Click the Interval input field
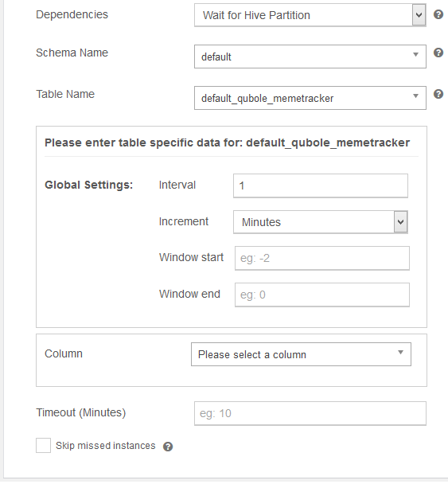This screenshot has height=488, width=448. pyautogui.click(x=321, y=185)
